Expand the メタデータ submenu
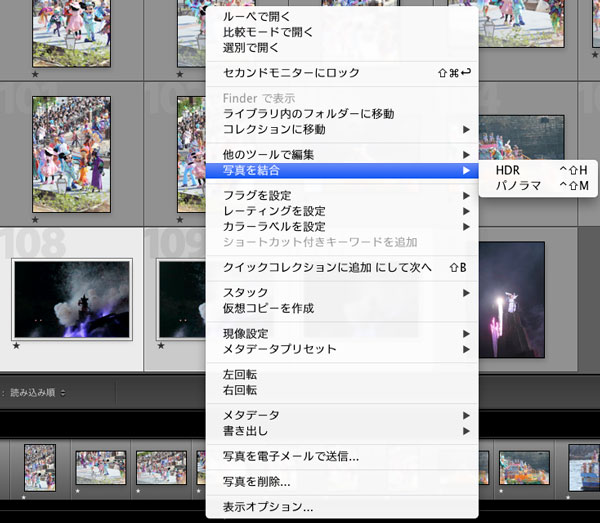The height and width of the screenshot is (523, 600). pyautogui.click(x=342, y=415)
